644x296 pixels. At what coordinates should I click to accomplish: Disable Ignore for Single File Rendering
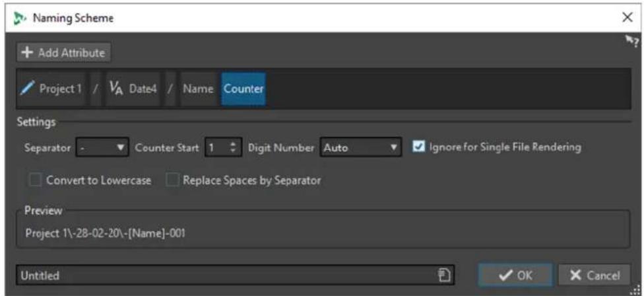(418, 147)
